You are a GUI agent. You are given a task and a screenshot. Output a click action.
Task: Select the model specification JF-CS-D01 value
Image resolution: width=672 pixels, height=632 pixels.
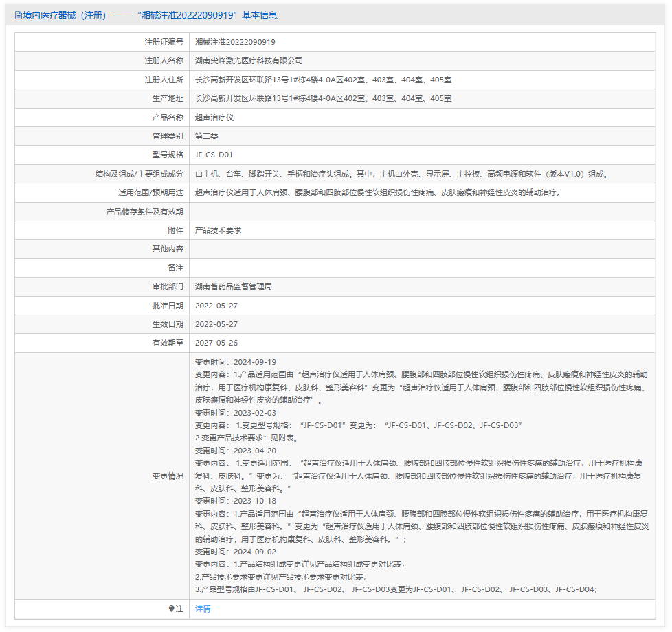pos(214,155)
